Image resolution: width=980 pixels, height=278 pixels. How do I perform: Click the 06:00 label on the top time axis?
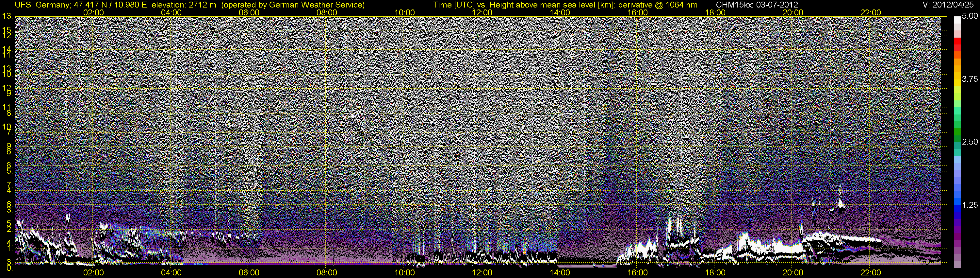tap(249, 12)
